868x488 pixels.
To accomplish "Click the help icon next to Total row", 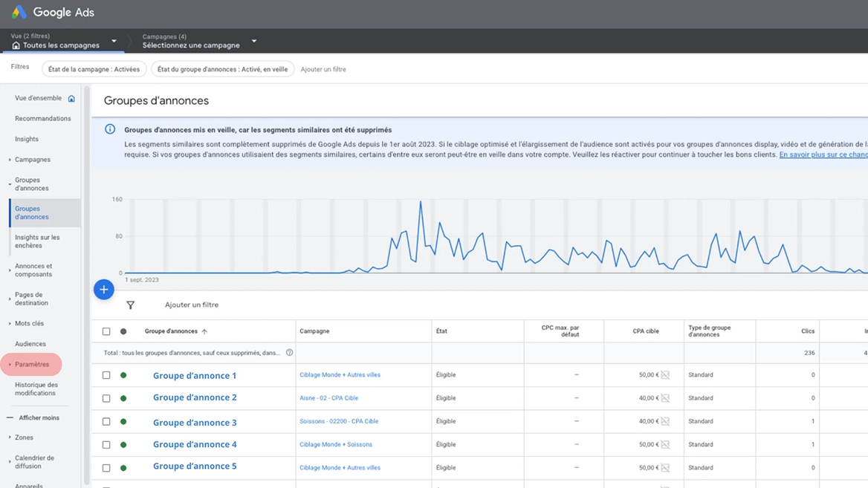I will pos(290,352).
